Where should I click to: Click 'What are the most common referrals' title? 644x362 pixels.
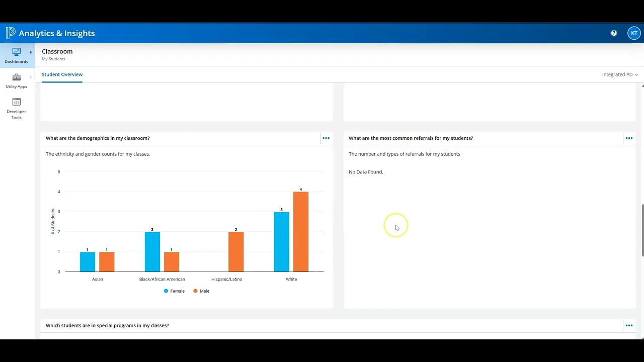pos(411,138)
